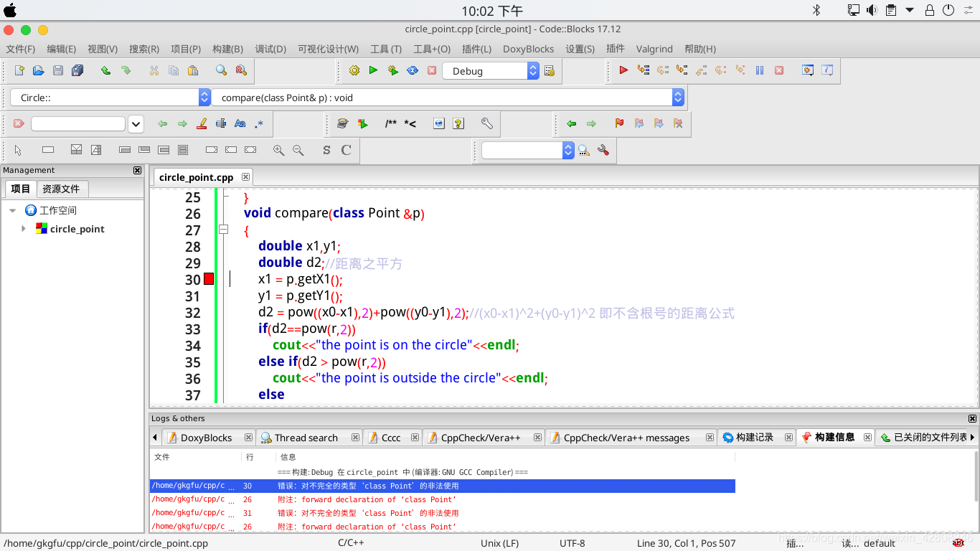Screen dimensions: 980x551
Task: Select the pointer arrow tool
Action: click(x=18, y=150)
